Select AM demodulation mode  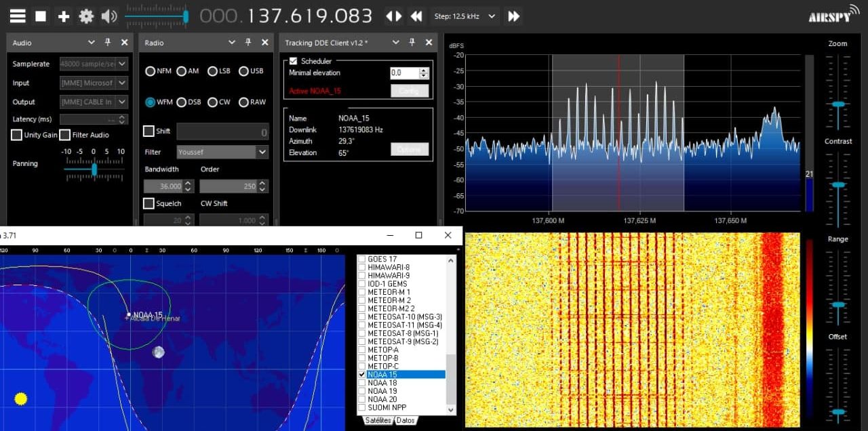181,71
